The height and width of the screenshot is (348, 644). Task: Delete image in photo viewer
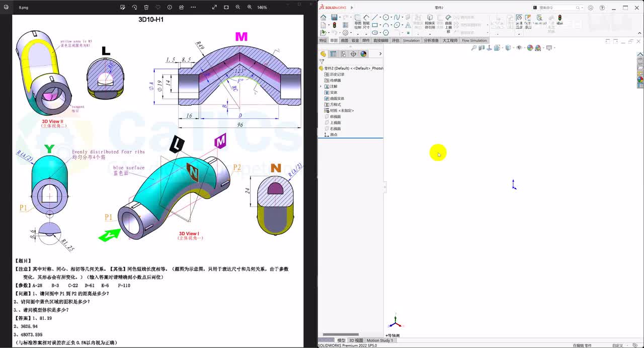146,7
